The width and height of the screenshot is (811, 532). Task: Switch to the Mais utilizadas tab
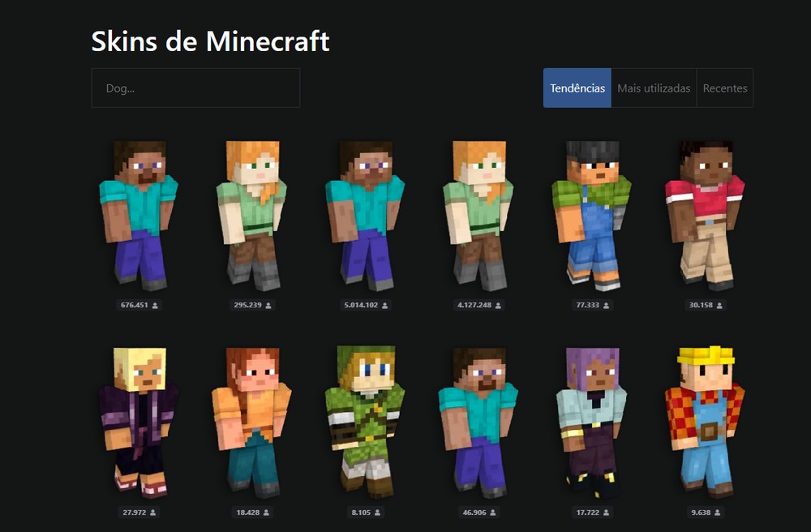click(x=653, y=88)
